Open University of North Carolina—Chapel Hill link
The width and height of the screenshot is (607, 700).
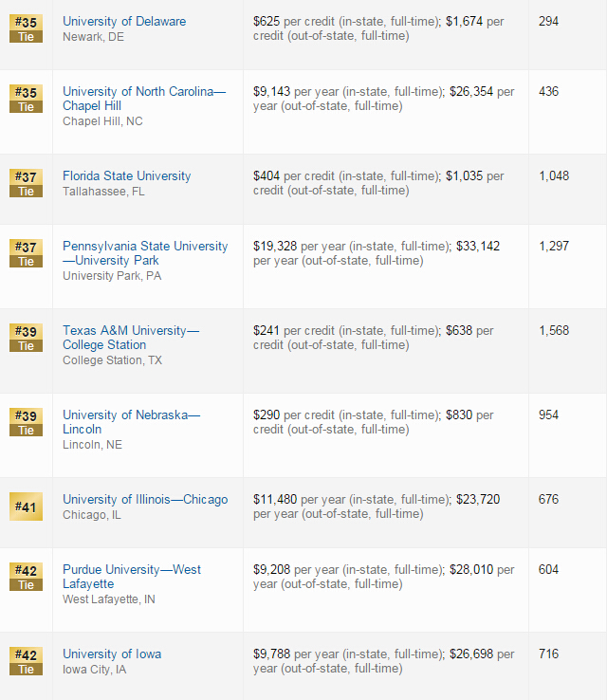click(x=144, y=99)
